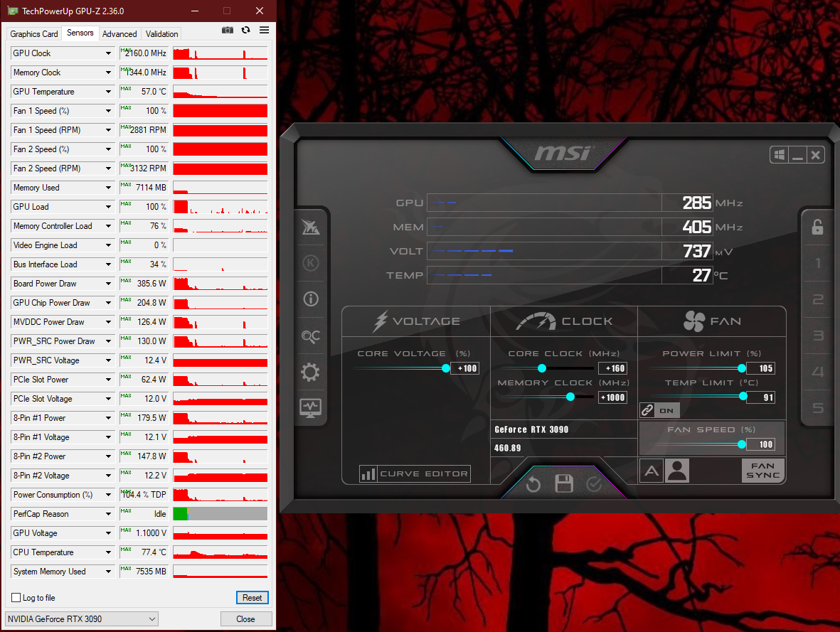The width and height of the screenshot is (840, 632).
Task: Apply Afterburner settings with checkmark icon
Action: point(594,484)
